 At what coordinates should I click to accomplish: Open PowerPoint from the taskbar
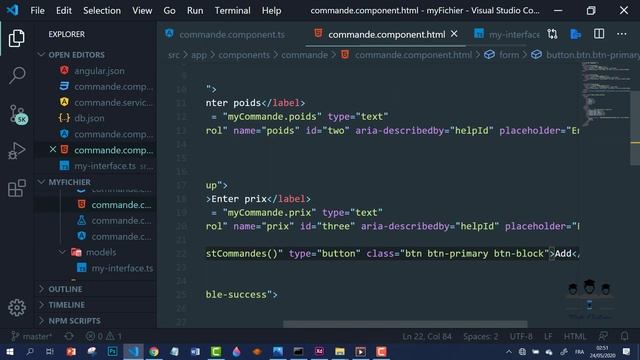click(71, 351)
